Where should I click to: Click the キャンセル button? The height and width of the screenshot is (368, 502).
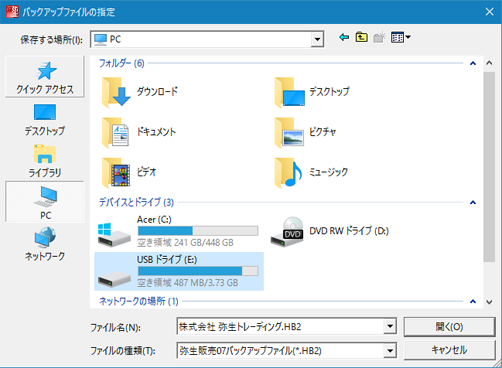[449, 350]
